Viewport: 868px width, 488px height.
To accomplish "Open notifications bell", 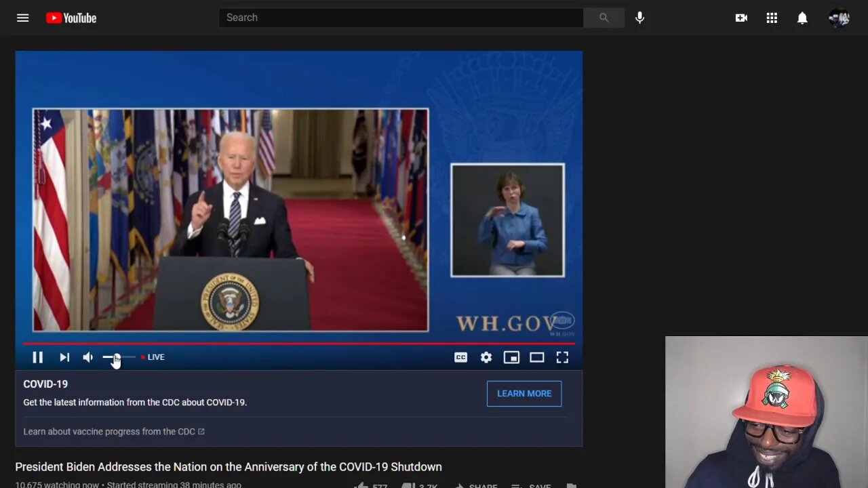I will (x=802, y=18).
